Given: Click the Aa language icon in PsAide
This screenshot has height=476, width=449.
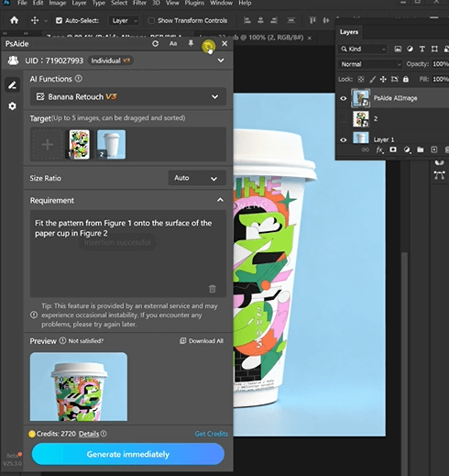Looking at the screenshot, I should (x=173, y=44).
